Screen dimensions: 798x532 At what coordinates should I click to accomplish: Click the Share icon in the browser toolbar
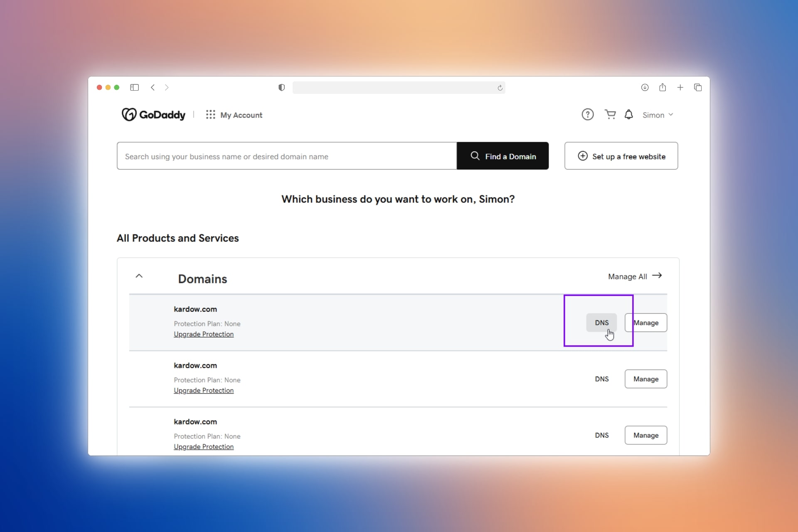point(663,87)
